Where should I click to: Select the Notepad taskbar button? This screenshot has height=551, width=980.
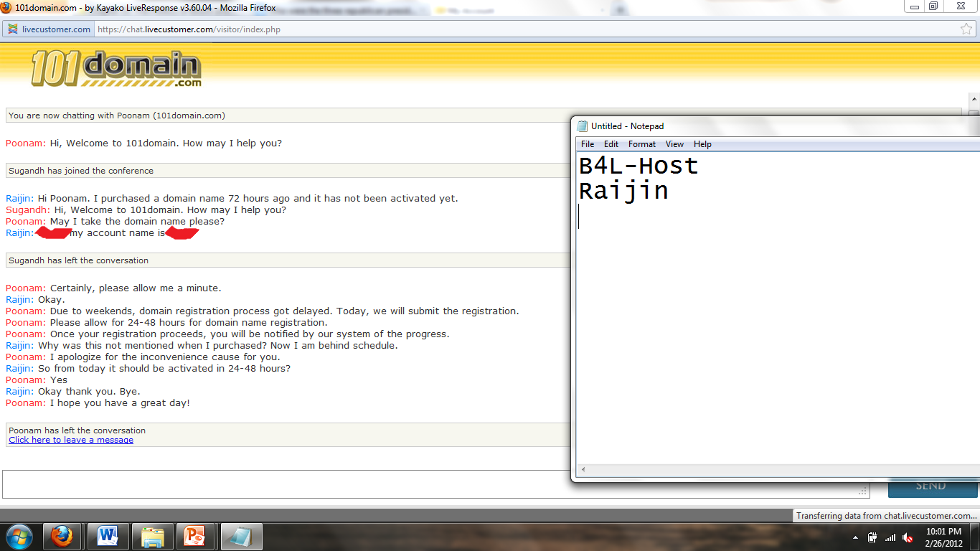[242, 537]
